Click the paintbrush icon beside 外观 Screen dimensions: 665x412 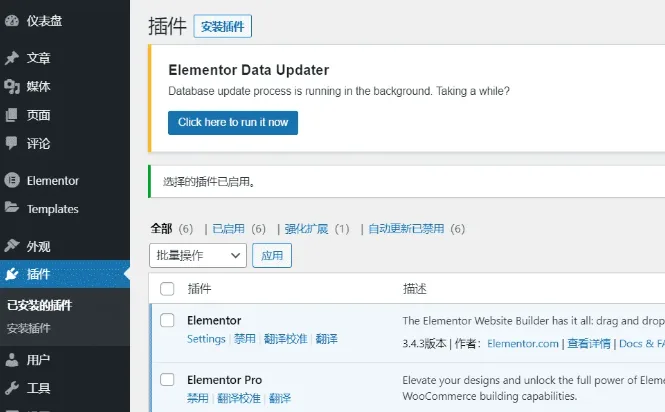click(12, 245)
